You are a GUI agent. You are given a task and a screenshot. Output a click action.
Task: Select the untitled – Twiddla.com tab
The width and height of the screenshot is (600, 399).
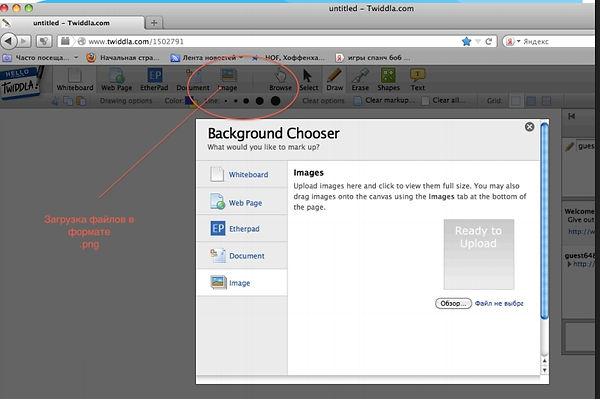[x=72, y=23]
